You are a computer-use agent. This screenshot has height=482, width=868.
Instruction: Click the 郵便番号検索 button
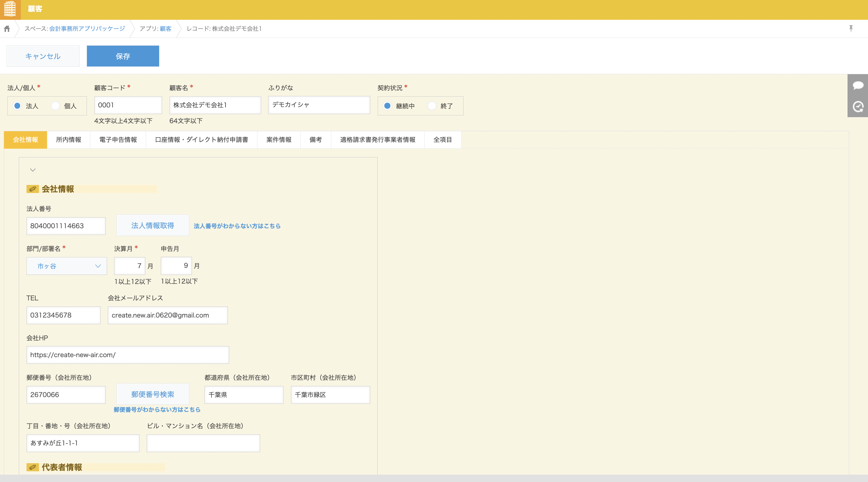point(153,394)
